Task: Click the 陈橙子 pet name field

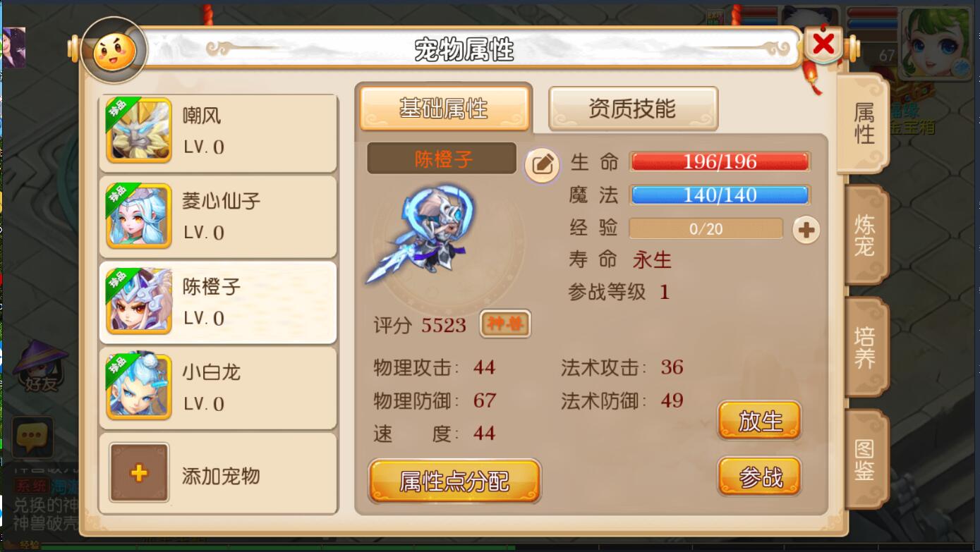Action: (442, 159)
